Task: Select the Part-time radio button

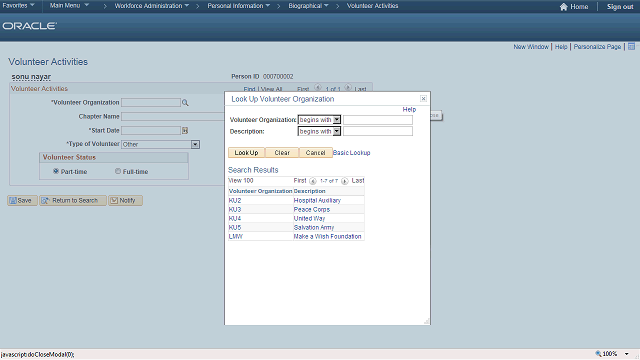Action: (56, 171)
